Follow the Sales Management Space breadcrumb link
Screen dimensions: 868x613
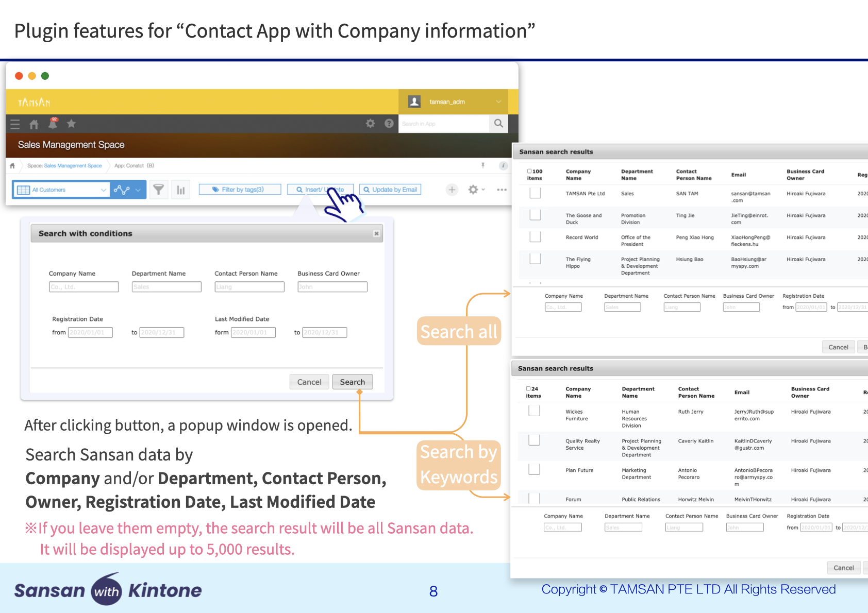pyautogui.click(x=72, y=165)
